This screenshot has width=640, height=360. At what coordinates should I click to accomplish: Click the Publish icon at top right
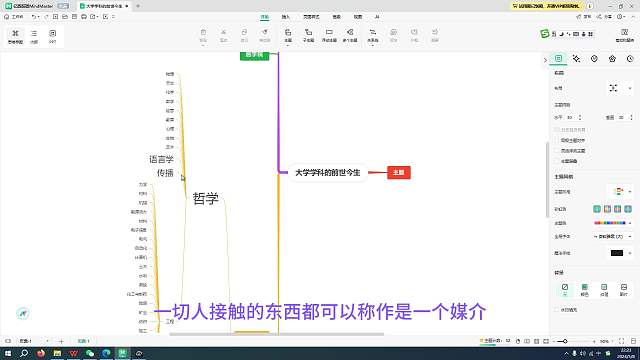tap(584, 17)
